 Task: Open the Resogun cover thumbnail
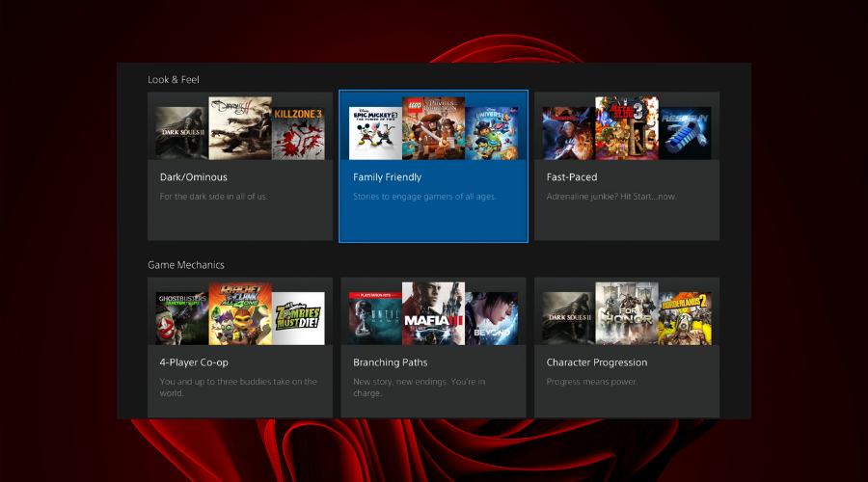(685, 133)
